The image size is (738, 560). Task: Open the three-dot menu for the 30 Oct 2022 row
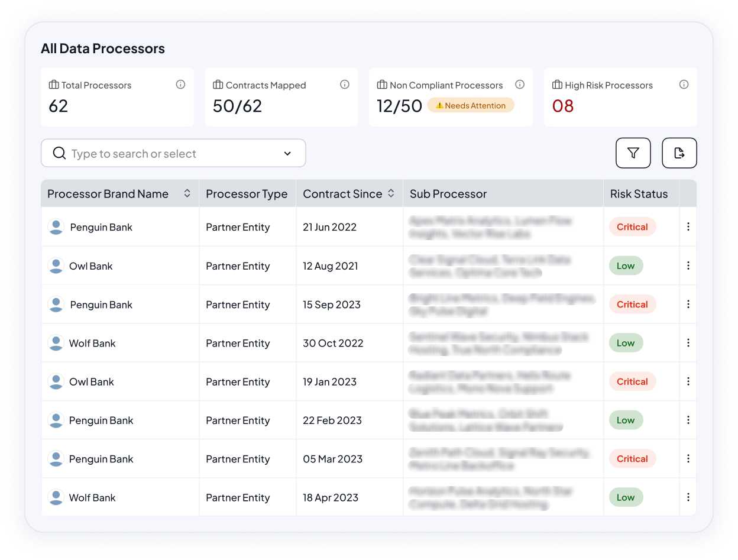click(688, 343)
